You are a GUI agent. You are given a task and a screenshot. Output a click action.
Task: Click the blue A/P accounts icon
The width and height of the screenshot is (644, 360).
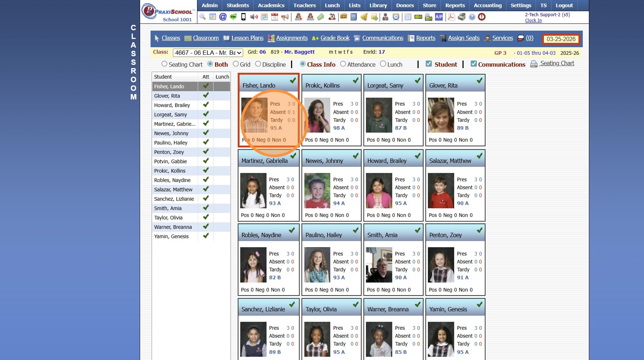439,17
